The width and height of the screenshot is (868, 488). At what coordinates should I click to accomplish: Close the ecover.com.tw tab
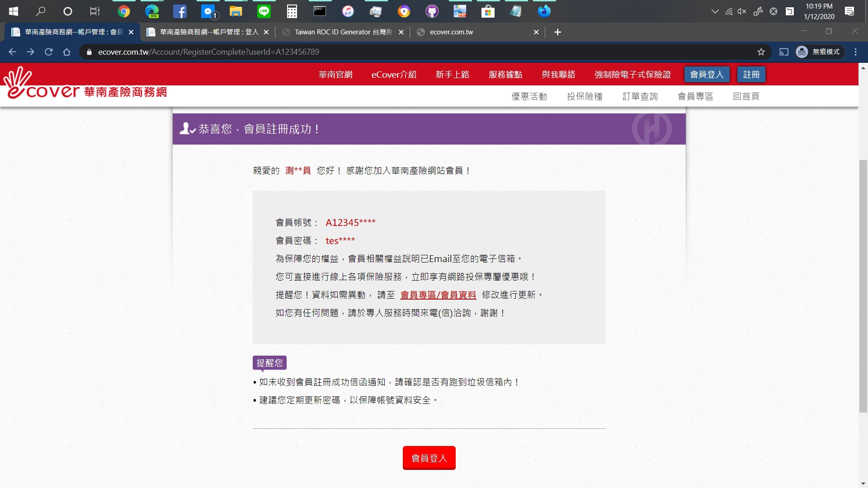pos(536,32)
